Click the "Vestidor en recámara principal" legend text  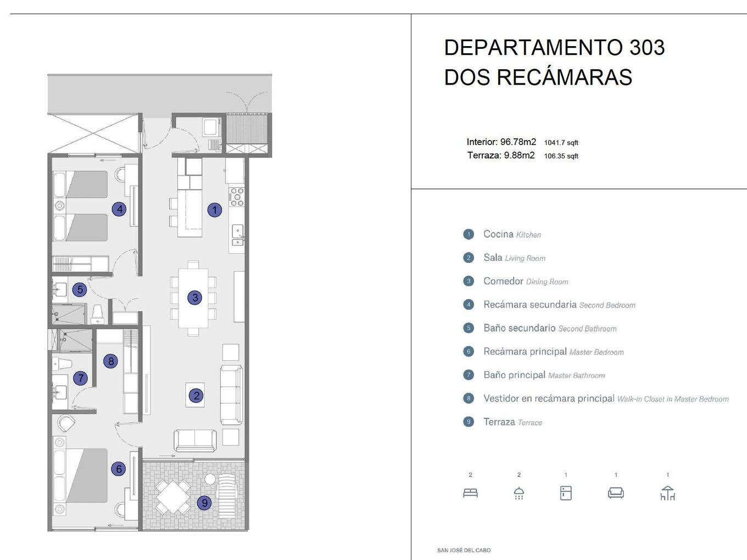pos(549,399)
